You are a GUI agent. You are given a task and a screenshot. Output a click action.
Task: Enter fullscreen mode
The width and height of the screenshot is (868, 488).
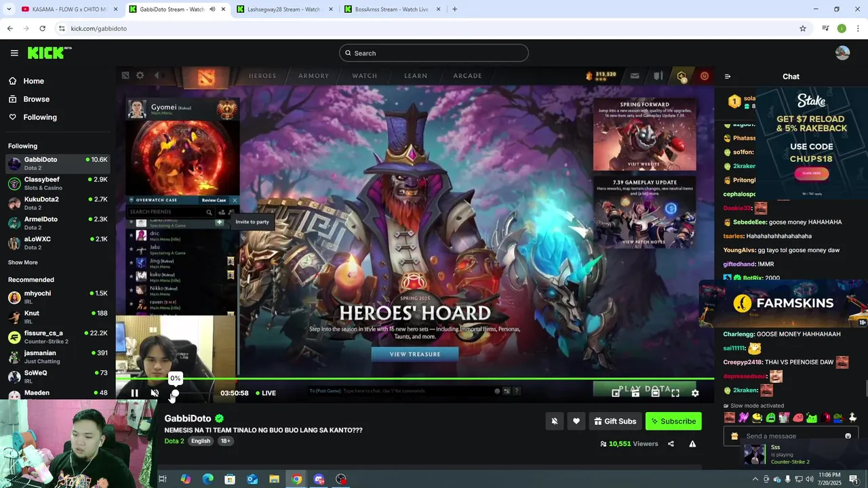675,393
